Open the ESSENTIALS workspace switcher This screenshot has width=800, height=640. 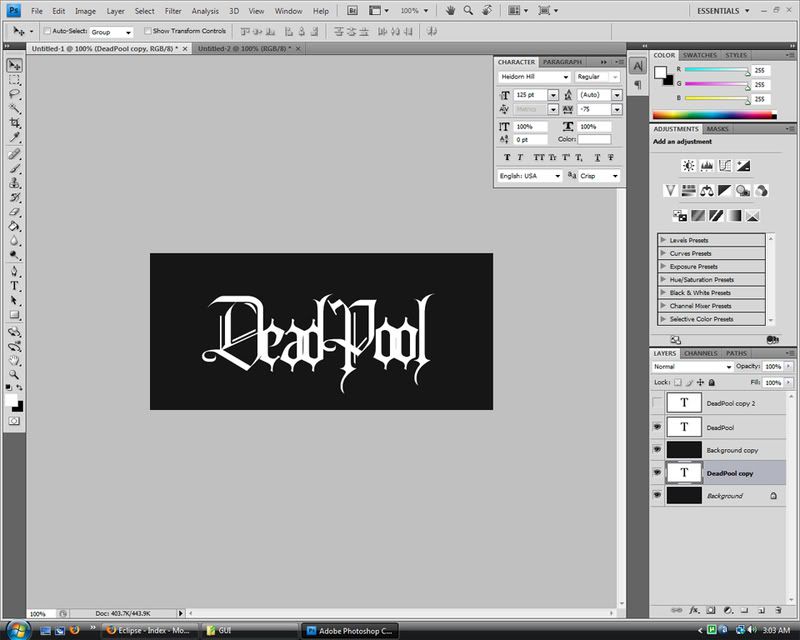click(x=723, y=11)
